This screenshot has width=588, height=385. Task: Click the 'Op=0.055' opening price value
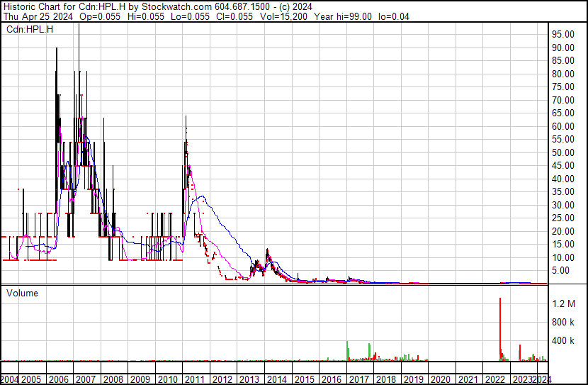pyautogui.click(x=100, y=16)
